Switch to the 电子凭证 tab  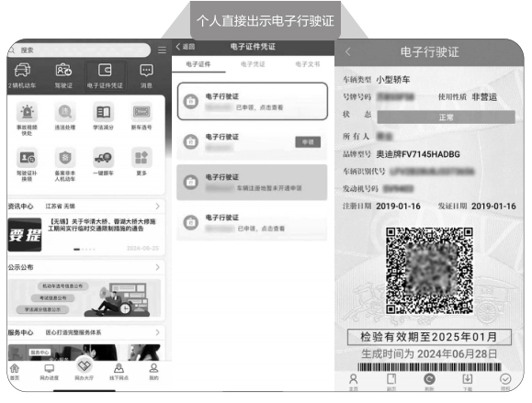[253, 64]
